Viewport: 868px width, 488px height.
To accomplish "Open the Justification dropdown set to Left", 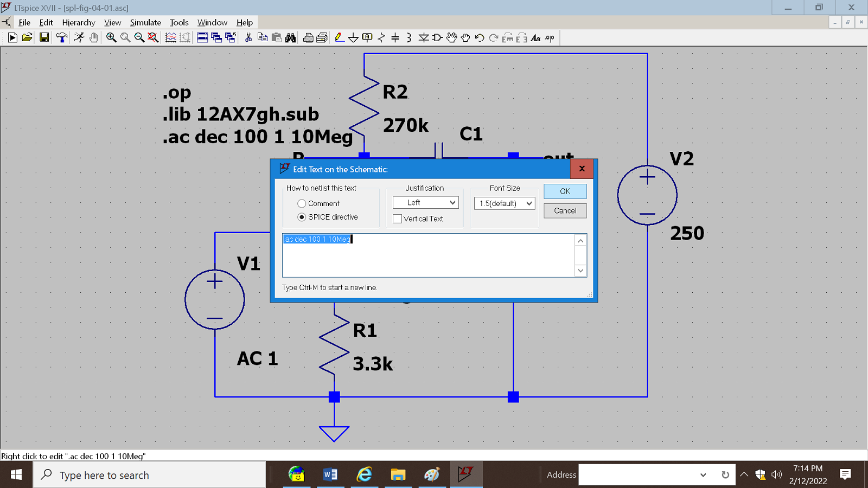I will pos(425,202).
